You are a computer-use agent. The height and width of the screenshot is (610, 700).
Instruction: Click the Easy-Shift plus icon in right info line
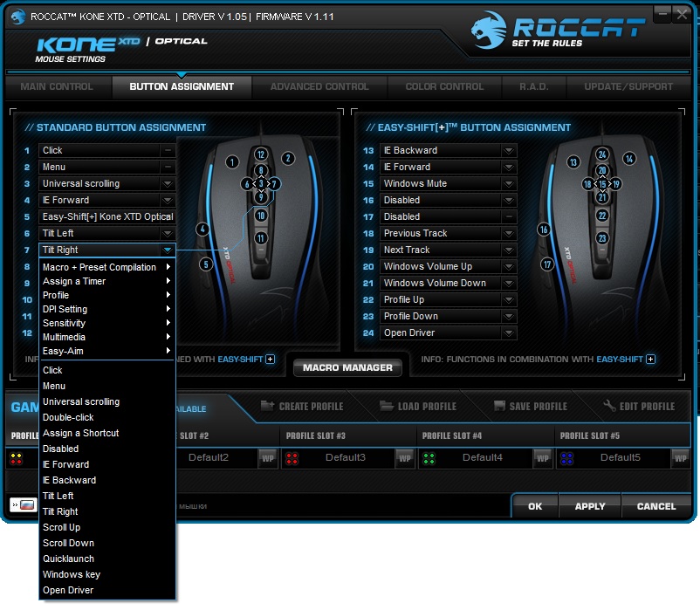pos(651,360)
